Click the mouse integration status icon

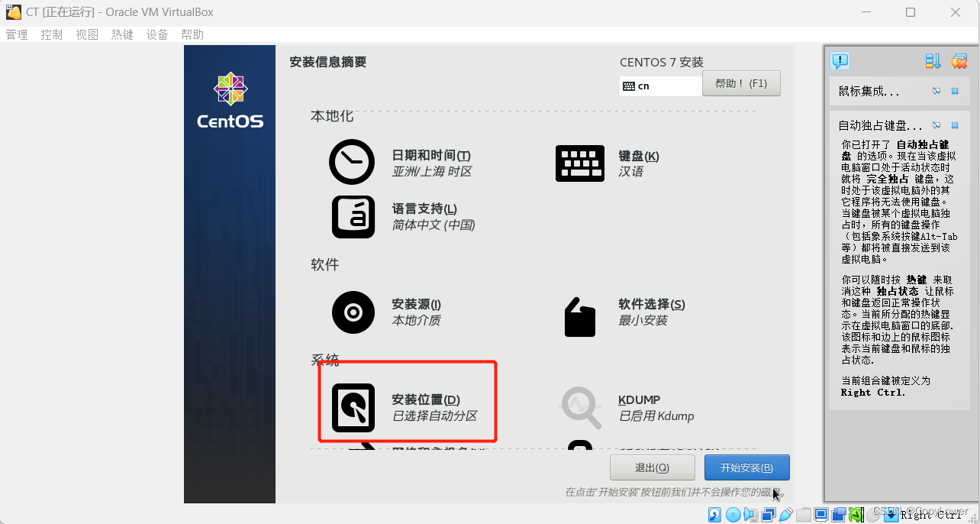point(874,515)
